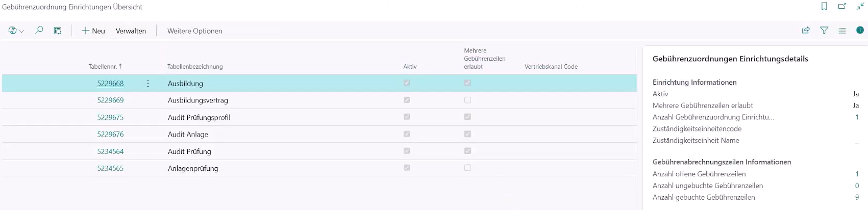Select the Audit Anlage row name cell
Viewport: 868px width, 210px height.
[188, 135]
